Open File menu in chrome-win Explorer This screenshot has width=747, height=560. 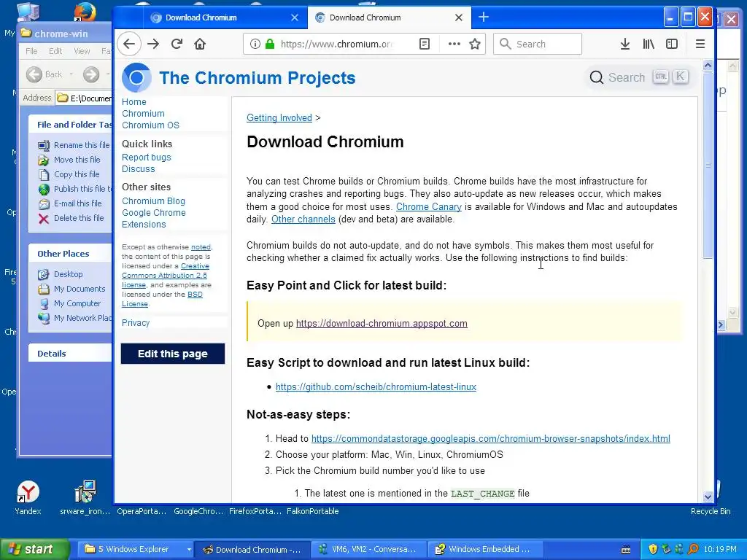click(x=31, y=51)
